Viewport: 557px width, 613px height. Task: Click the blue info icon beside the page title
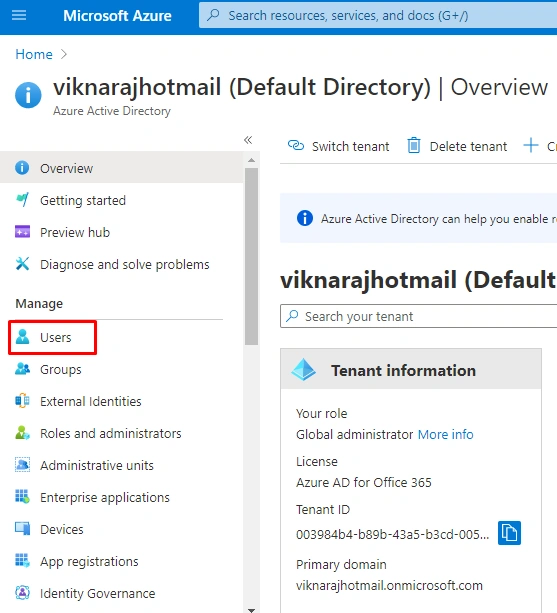pos(28,95)
